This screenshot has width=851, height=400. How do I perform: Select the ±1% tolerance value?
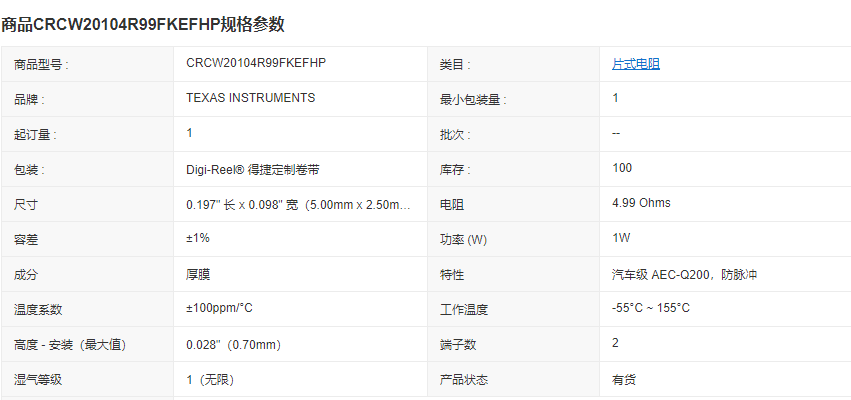(198, 238)
